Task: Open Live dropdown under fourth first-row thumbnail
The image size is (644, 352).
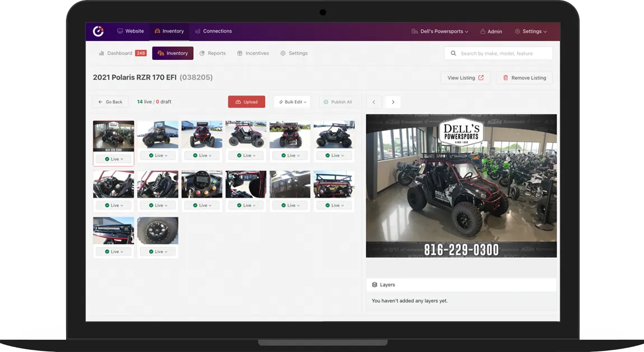Action: coord(246,155)
